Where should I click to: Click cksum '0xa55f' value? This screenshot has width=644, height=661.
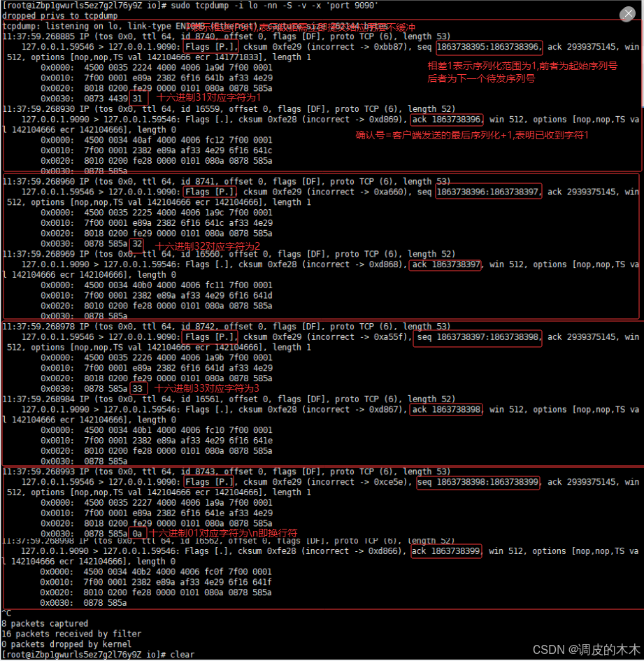388,337
